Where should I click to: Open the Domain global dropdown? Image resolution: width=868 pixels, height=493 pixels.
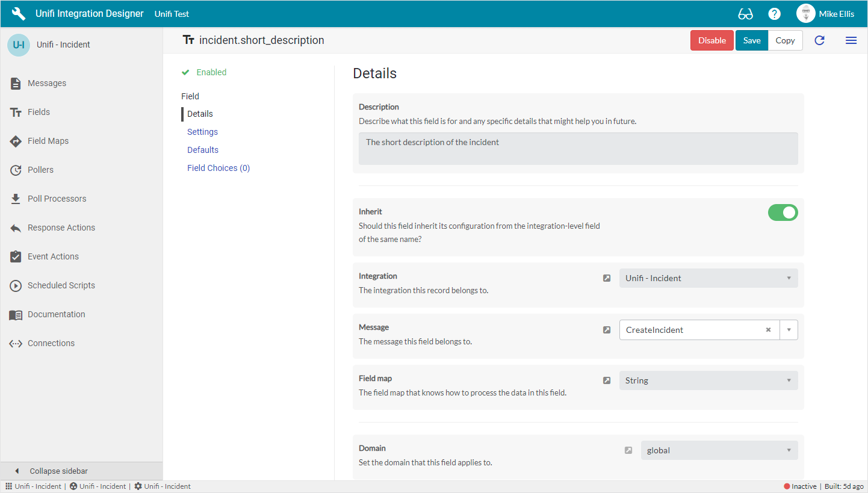point(719,450)
